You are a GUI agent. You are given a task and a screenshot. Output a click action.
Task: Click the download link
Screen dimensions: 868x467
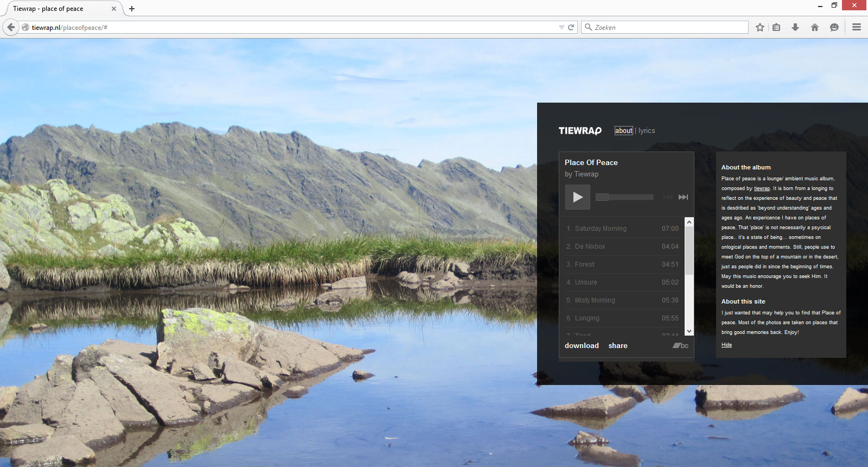(x=582, y=346)
